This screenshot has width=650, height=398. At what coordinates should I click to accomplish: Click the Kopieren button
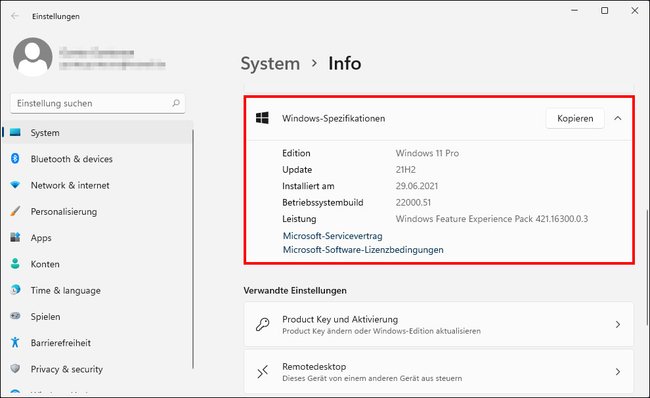click(575, 119)
